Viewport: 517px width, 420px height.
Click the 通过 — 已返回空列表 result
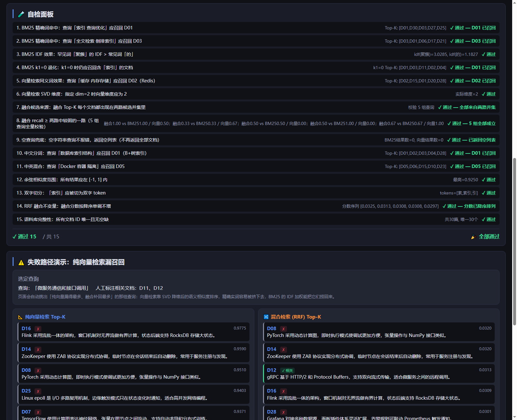click(471, 140)
